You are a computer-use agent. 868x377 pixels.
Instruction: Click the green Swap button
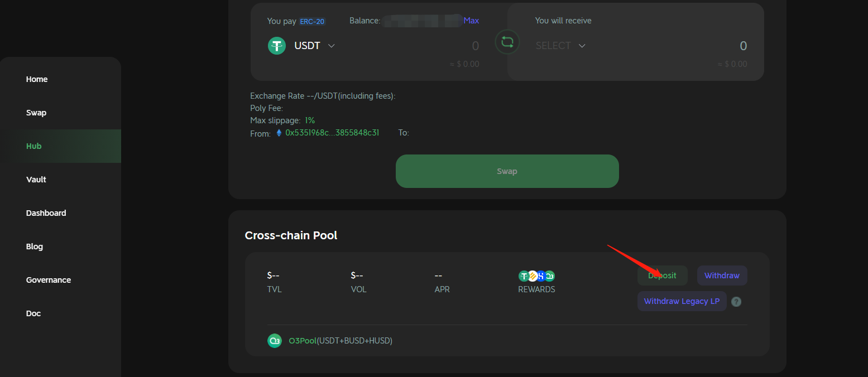pyautogui.click(x=507, y=171)
